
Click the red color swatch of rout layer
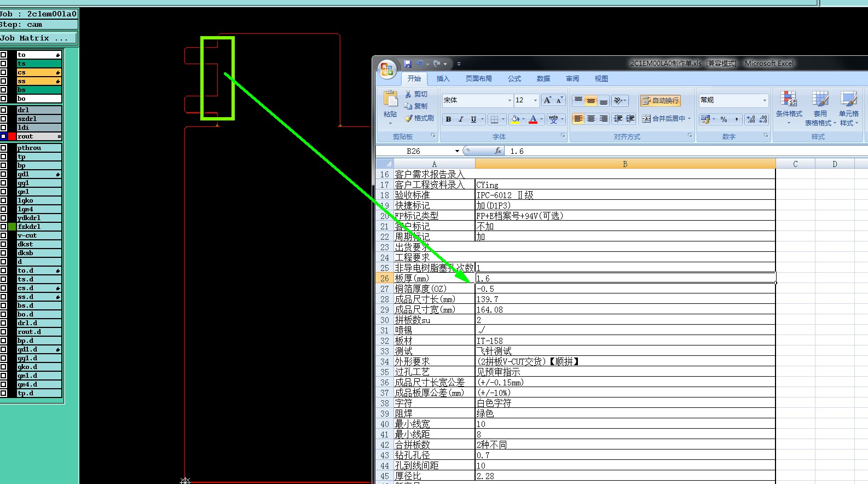click(x=12, y=136)
